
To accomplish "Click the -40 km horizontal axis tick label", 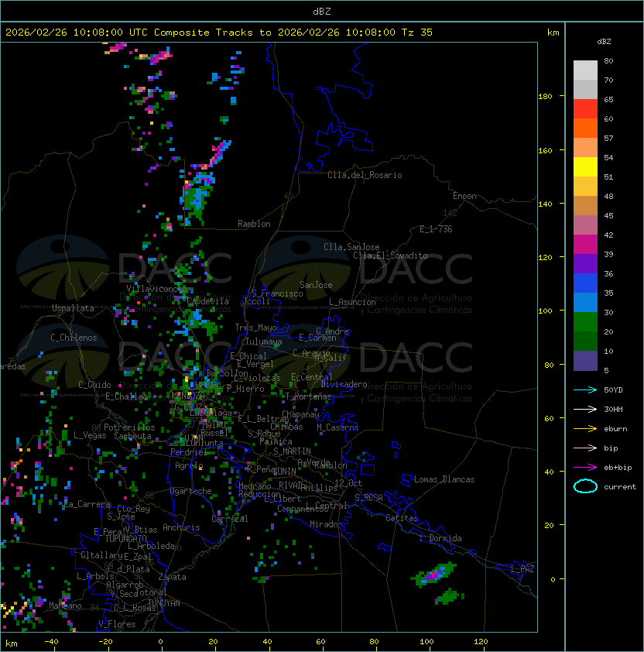I will [52, 642].
